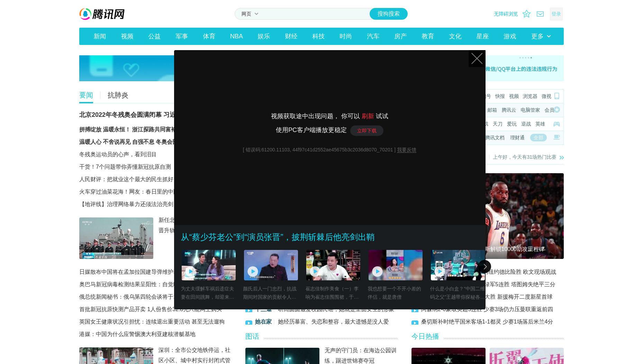Click the star badge icon beside 会员

557,110
